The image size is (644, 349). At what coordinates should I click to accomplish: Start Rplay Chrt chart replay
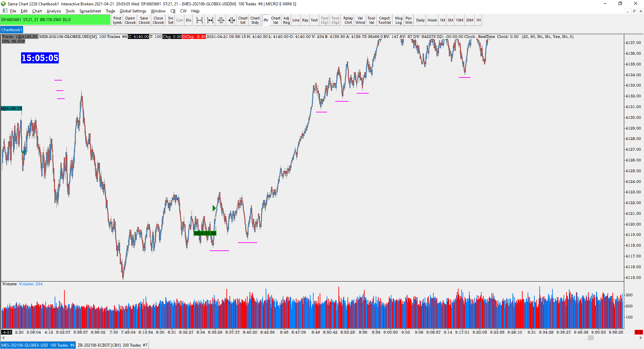348,20
